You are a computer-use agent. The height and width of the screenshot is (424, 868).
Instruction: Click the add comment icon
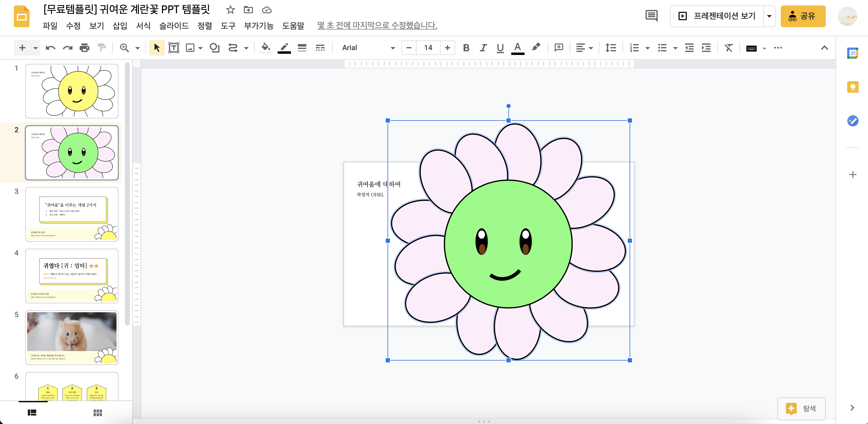[x=559, y=48]
